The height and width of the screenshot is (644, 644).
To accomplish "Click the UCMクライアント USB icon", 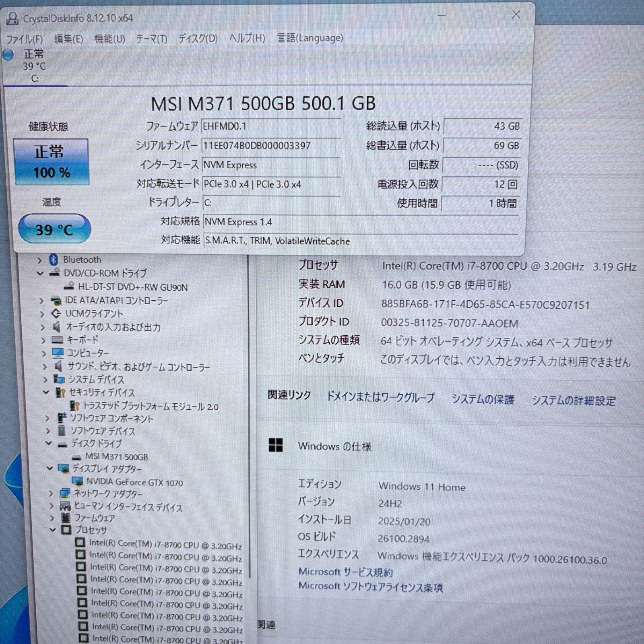I will (x=56, y=313).
